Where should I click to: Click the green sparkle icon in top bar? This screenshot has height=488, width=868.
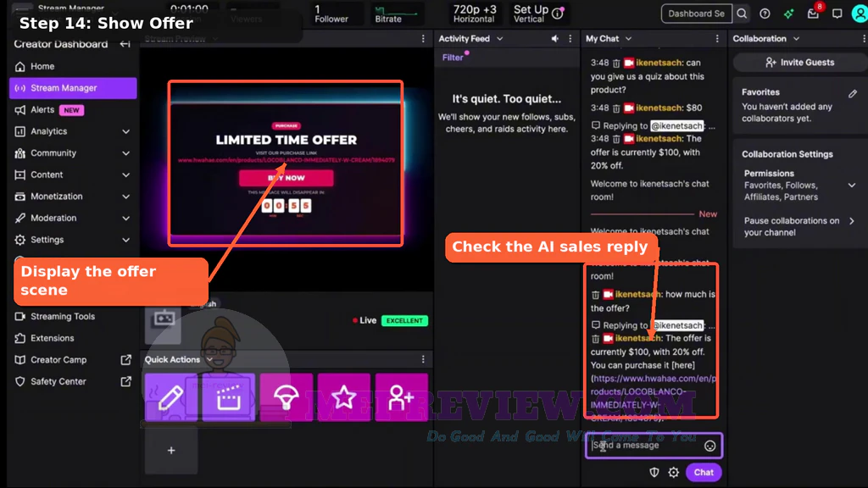click(789, 14)
